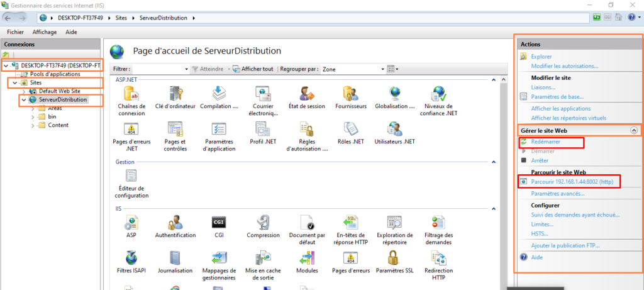Expand the Default Web Site node

tap(24, 91)
